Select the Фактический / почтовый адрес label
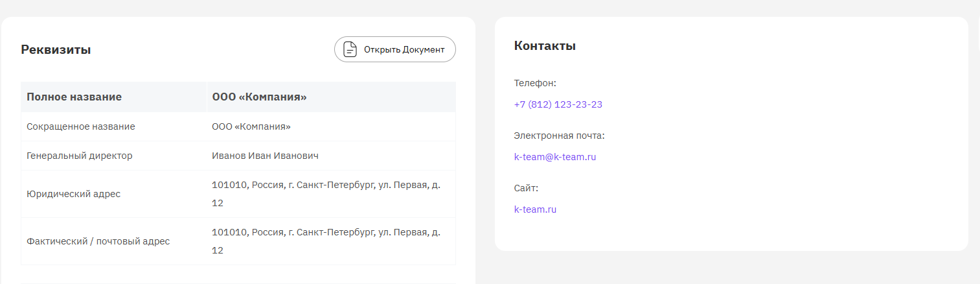Screen dimensions: 980x284 tap(98, 241)
